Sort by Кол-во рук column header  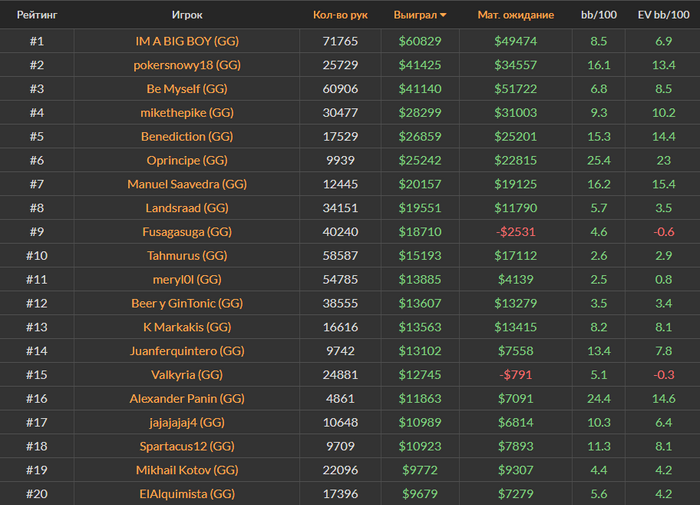(x=340, y=15)
